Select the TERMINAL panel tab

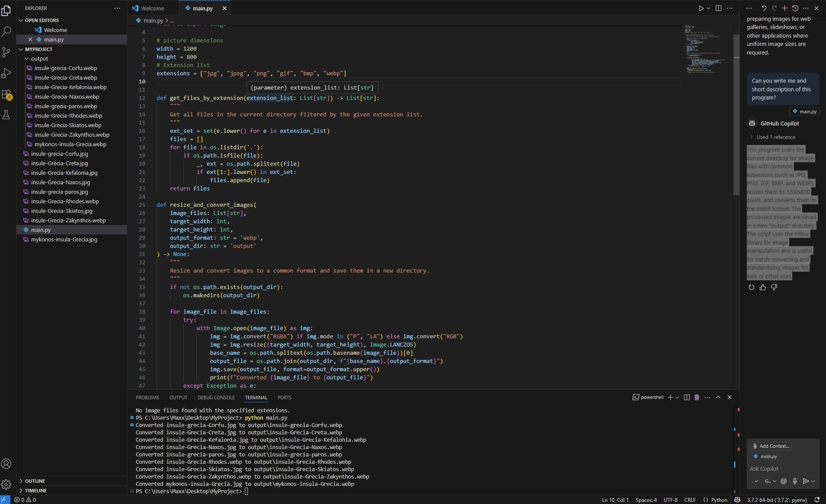(256, 398)
